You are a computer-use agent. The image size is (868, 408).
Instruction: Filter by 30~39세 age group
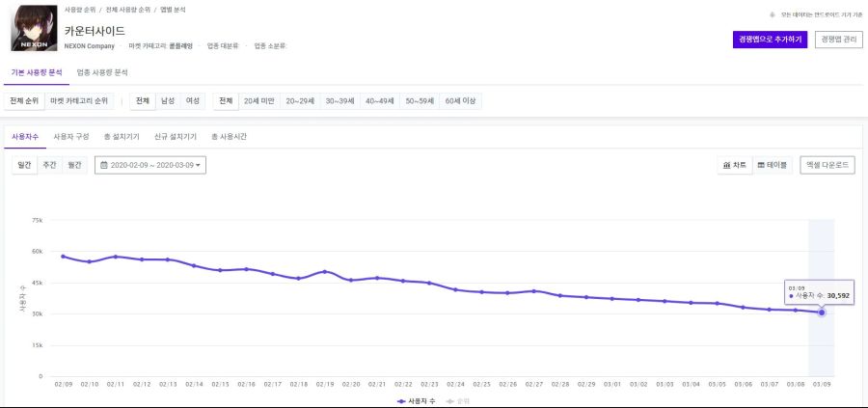click(x=339, y=101)
